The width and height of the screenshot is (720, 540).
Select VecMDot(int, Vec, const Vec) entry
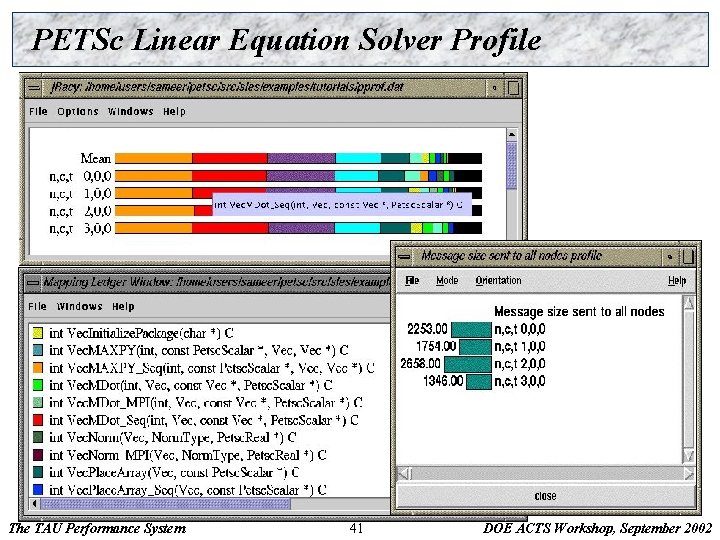tap(191, 385)
